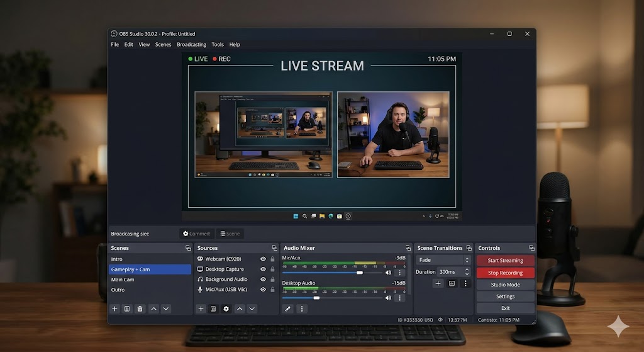This screenshot has height=352, width=644.
Task: Click the Exit button
Action: (x=506, y=308)
